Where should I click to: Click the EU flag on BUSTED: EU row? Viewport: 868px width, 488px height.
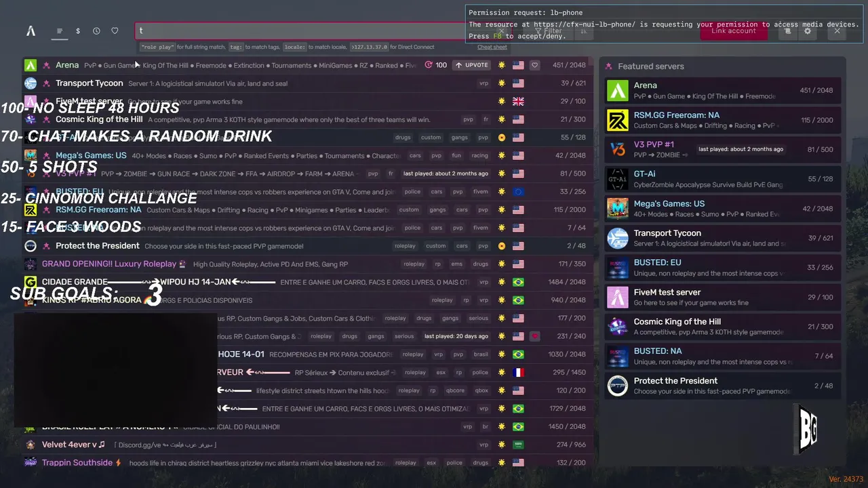coord(518,192)
